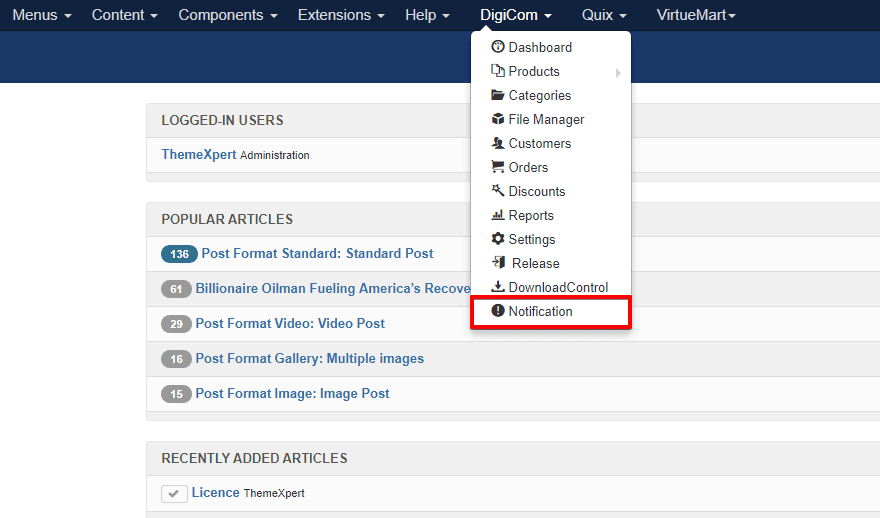
Task: Click the Orders shopping cart icon
Action: pos(498,167)
